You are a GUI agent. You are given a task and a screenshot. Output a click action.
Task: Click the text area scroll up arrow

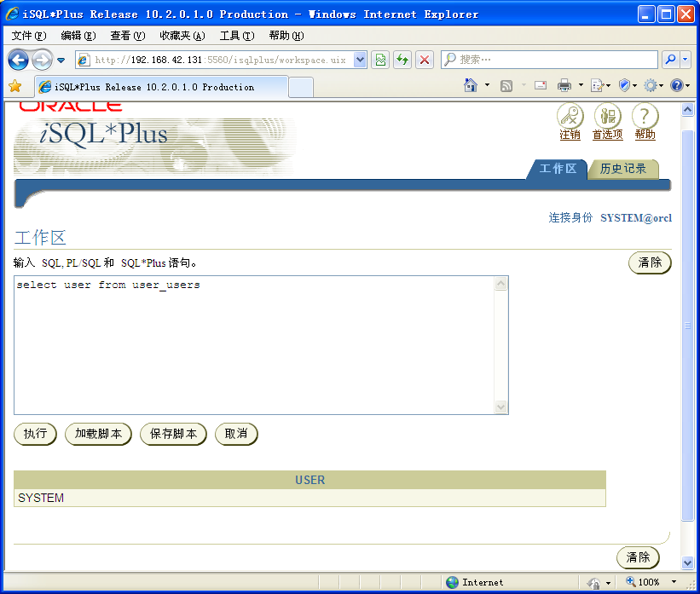[x=500, y=284]
